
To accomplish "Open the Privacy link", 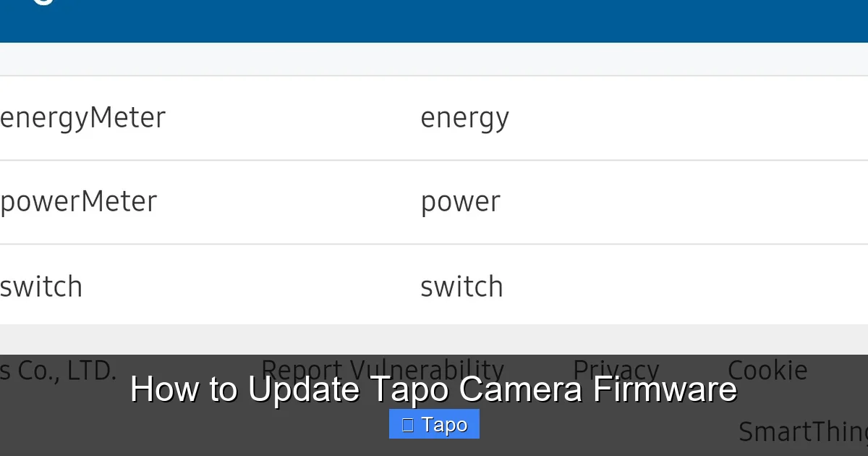I will (x=616, y=370).
